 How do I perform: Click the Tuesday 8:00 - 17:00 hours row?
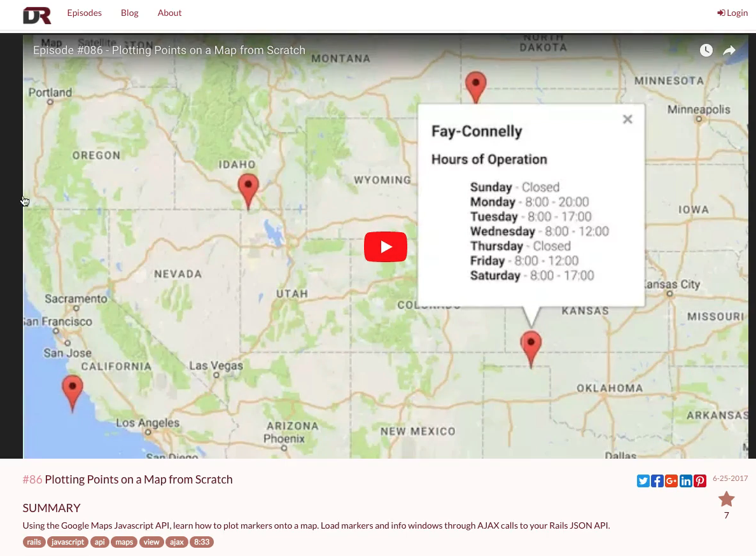(x=531, y=217)
